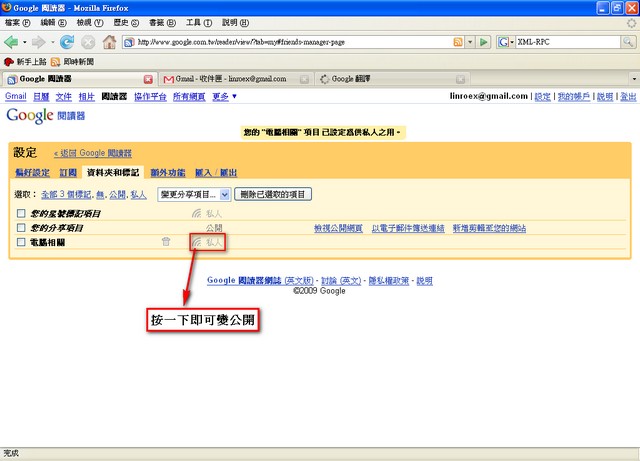Click in the XML-RPC search field

tap(568, 42)
